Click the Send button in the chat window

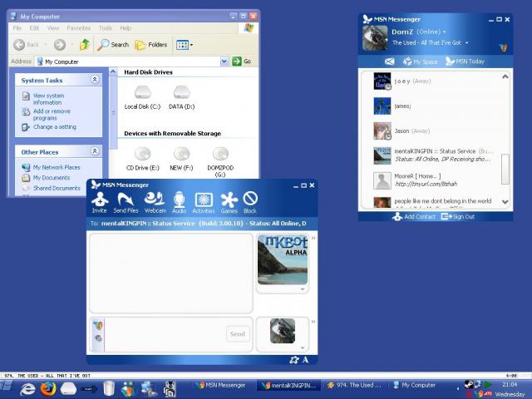pyautogui.click(x=238, y=334)
